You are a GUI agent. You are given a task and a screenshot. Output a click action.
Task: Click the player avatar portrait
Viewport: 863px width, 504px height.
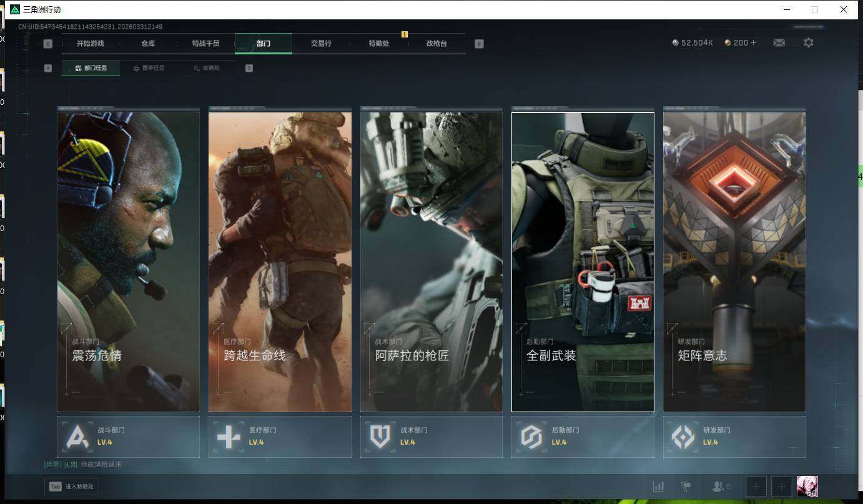807,486
